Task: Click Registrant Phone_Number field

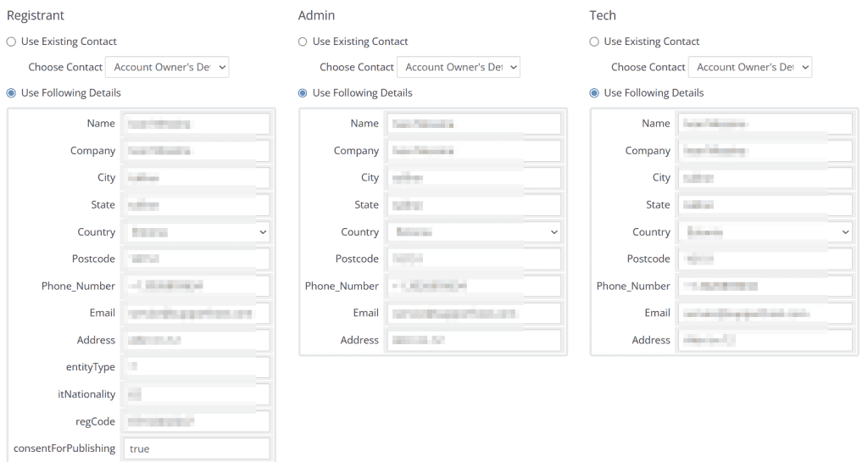Action: click(197, 286)
